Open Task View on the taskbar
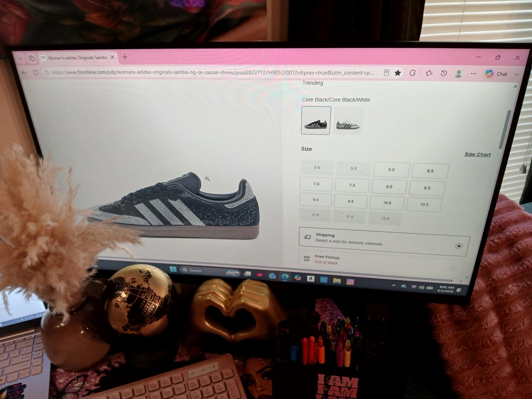532x399 pixels. [x=247, y=273]
